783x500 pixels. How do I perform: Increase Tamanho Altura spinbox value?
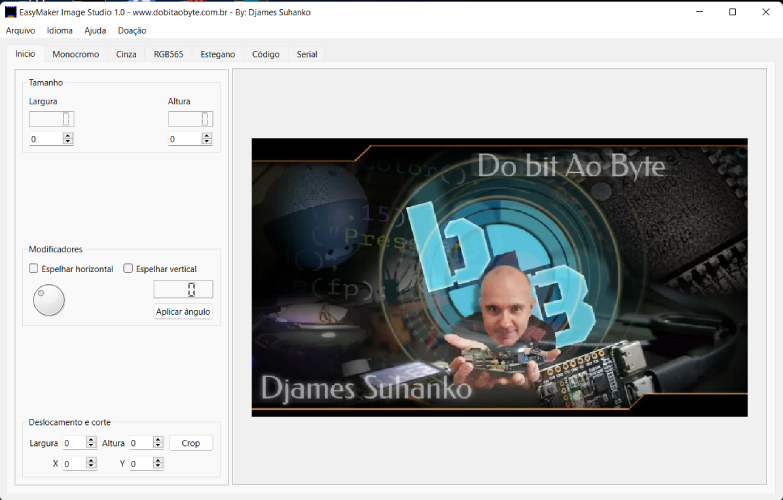pyautogui.click(x=207, y=136)
